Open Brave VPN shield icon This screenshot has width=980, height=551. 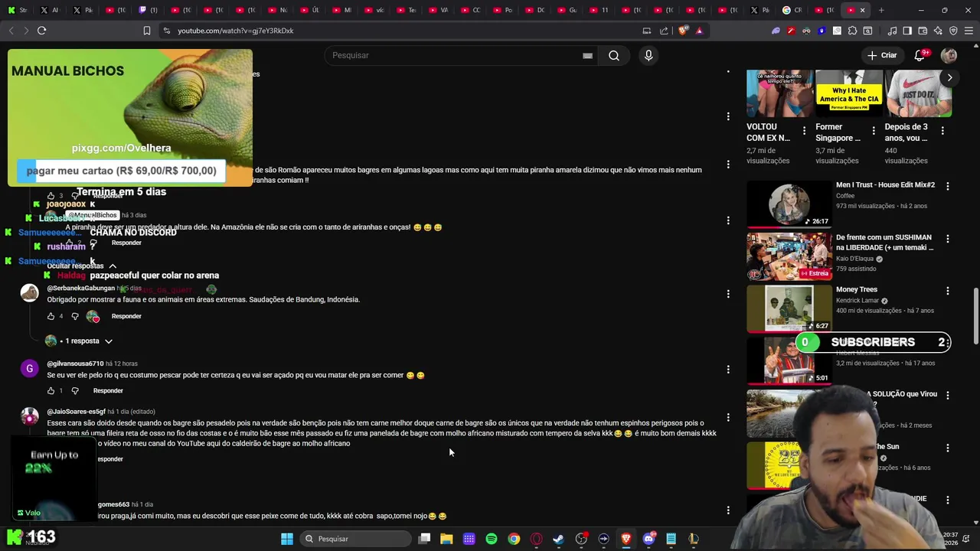(x=953, y=31)
